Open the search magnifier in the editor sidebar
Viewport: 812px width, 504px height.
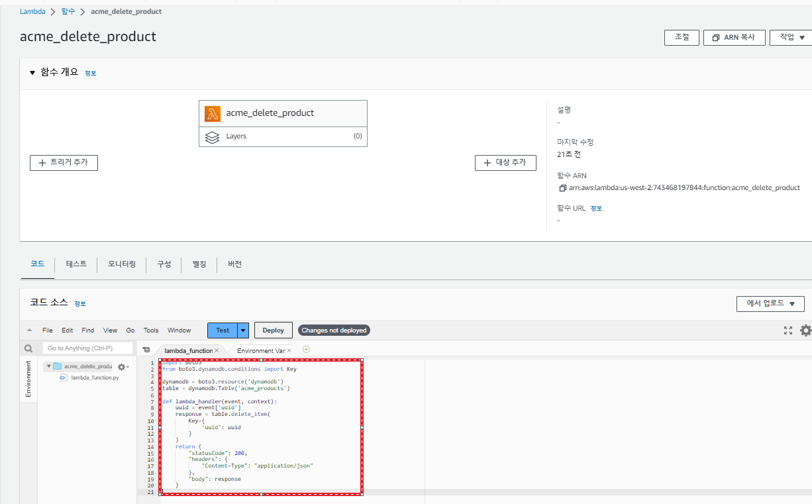click(28, 348)
